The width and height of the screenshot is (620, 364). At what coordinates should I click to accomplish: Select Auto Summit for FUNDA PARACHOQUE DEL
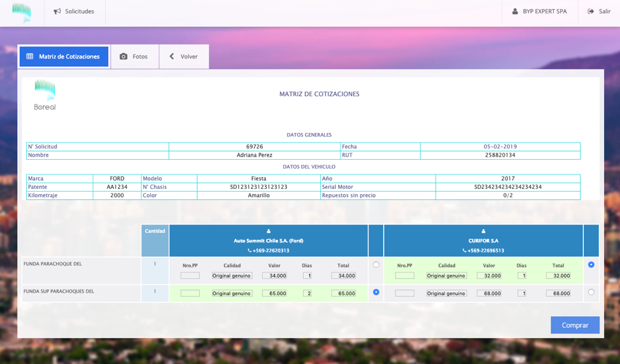376,265
